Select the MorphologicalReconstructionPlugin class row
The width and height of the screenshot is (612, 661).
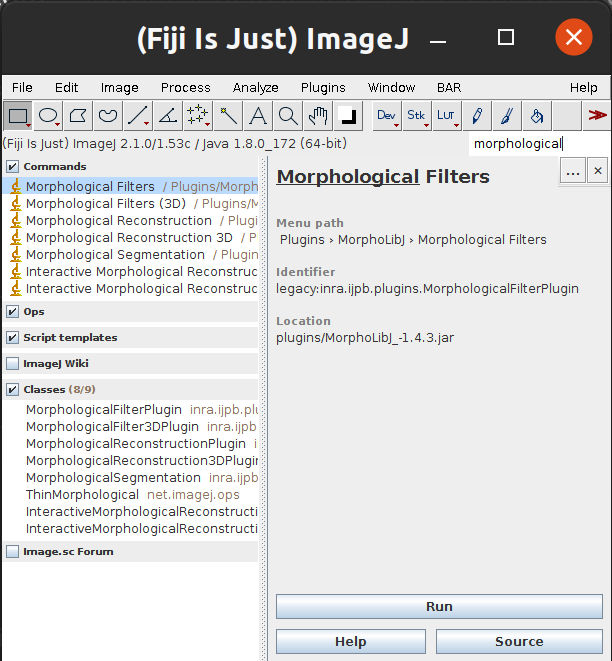tap(131, 443)
